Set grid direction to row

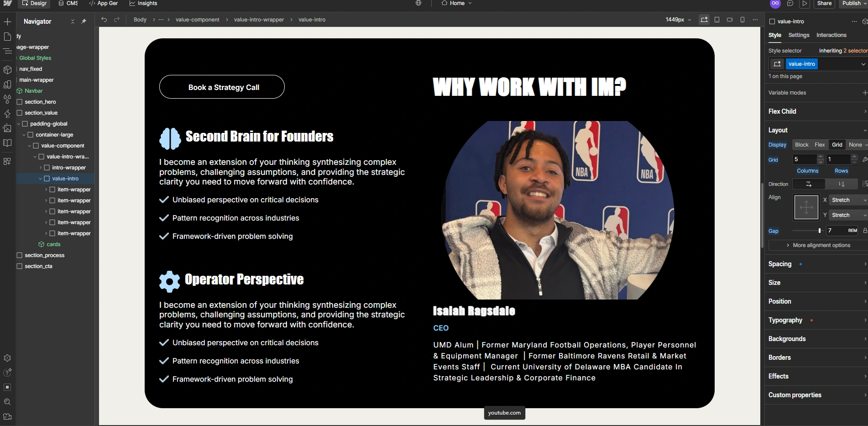point(809,184)
